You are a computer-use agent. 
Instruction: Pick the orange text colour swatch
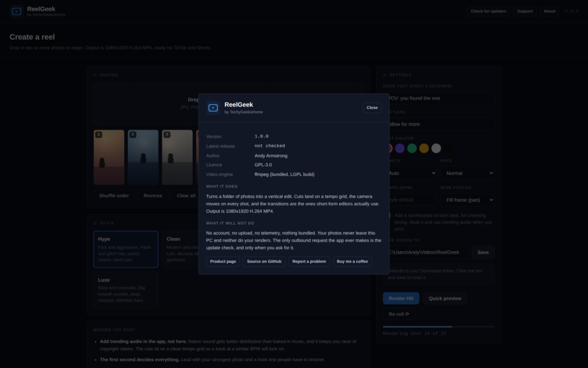[424, 148]
